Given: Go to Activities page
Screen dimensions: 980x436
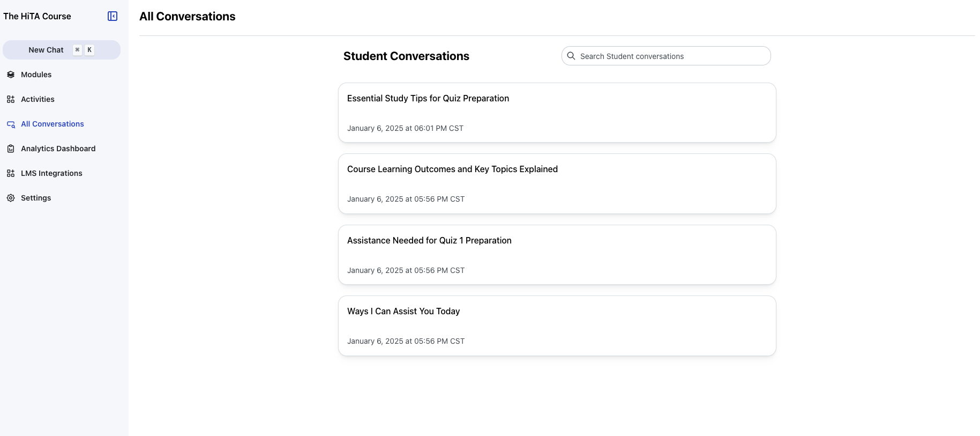Looking at the screenshot, I should point(38,99).
